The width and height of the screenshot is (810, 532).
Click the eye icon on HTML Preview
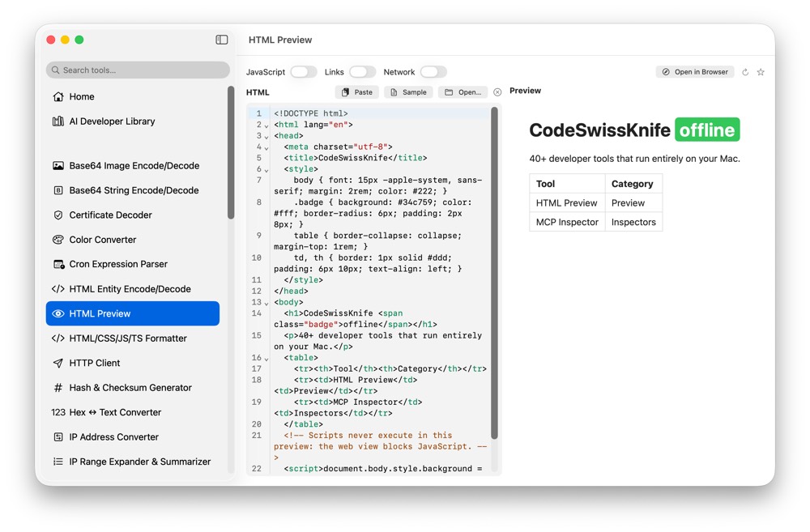click(x=58, y=313)
